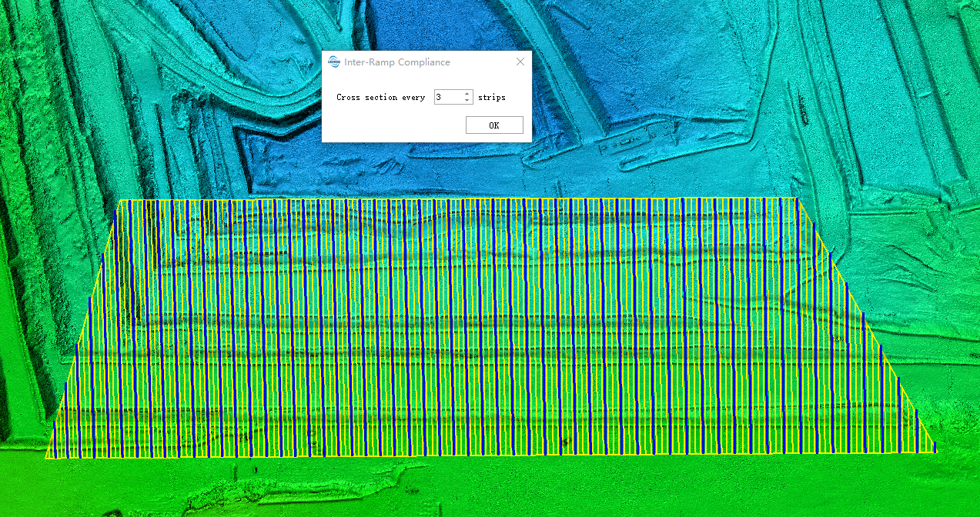The width and height of the screenshot is (980, 517).
Task: Decrease strip count with the down arrow
Action: click(x=467, y=101)
